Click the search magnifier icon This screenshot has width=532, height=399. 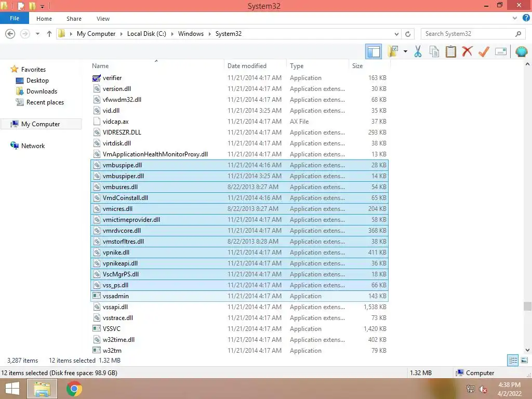click(x=518, y=34)
